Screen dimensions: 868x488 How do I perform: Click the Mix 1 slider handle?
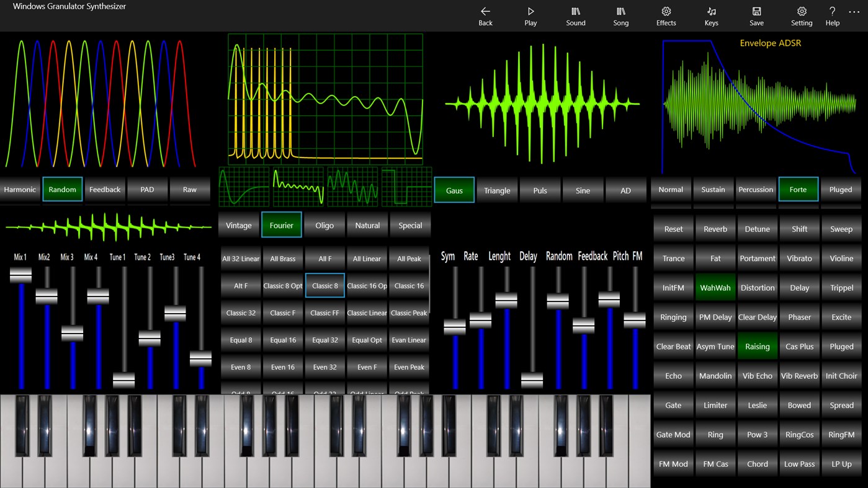[x=22, y=275]
